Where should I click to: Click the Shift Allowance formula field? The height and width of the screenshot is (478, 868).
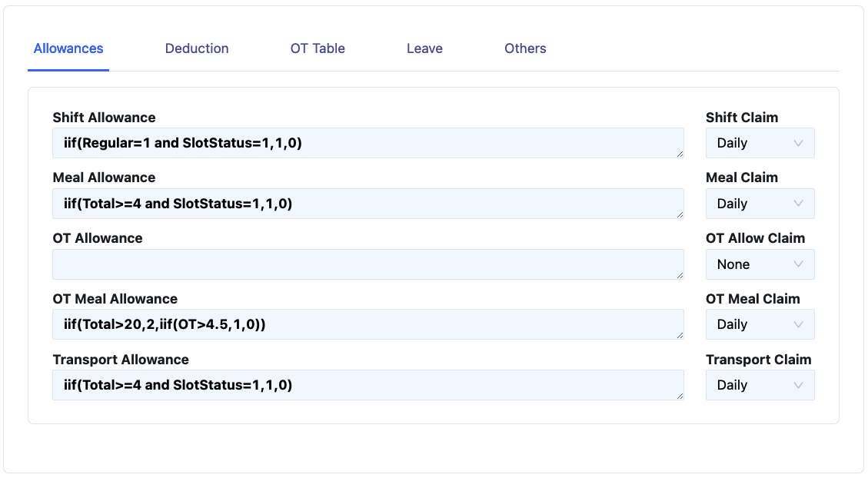click(367, 143)
